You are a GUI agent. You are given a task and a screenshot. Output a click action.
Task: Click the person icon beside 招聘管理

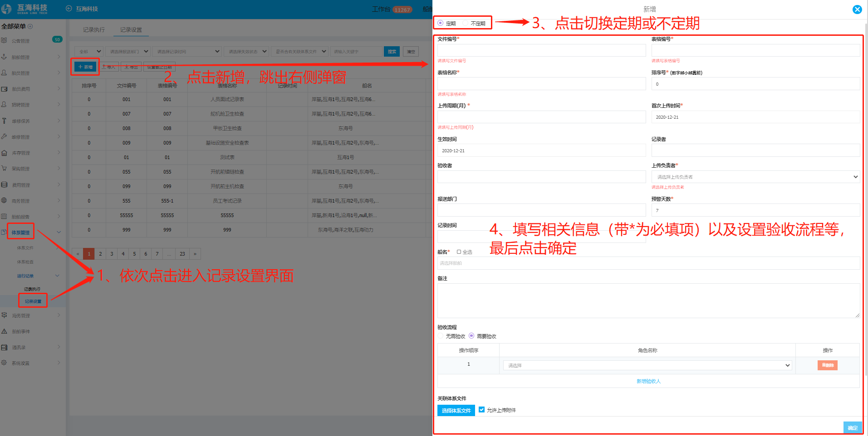point(4,104)
